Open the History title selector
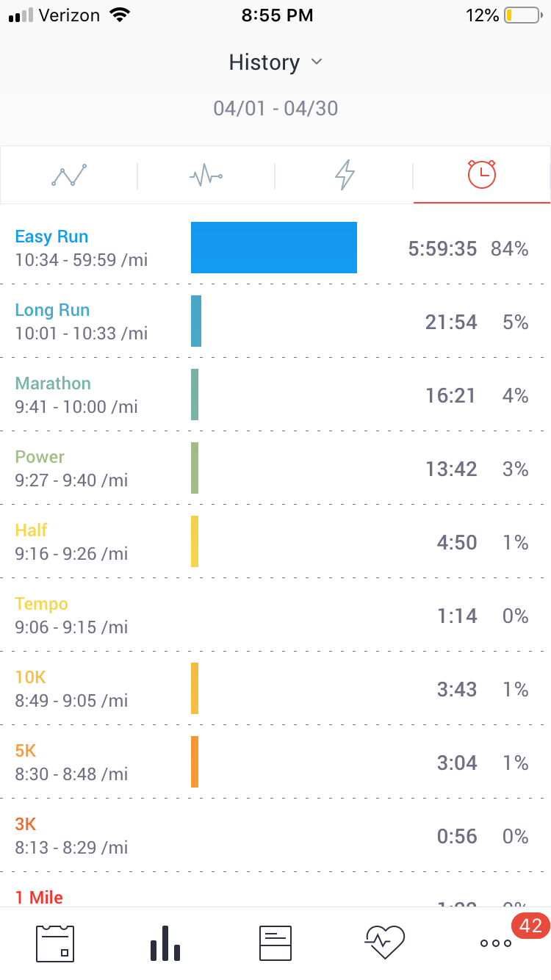Viewport: 551px width, 980px height. (x=264, y=62)
